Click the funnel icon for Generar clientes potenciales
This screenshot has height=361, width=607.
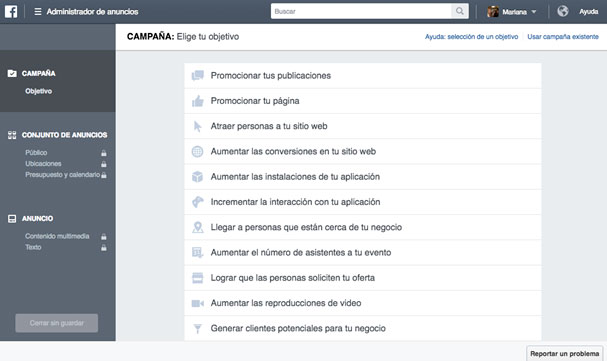[197, 328]
